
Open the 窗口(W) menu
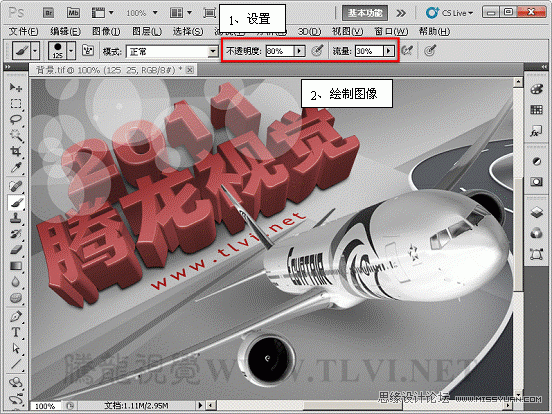click(391, 32)
